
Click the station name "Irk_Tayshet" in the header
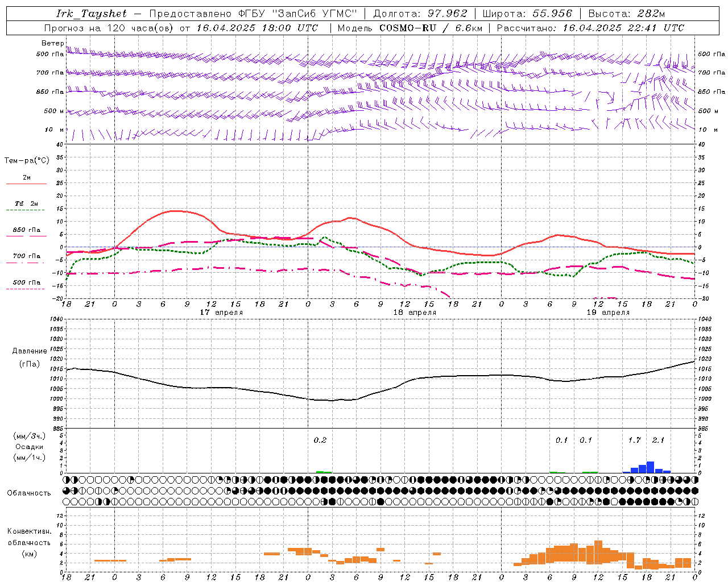[x=91, y=14]
